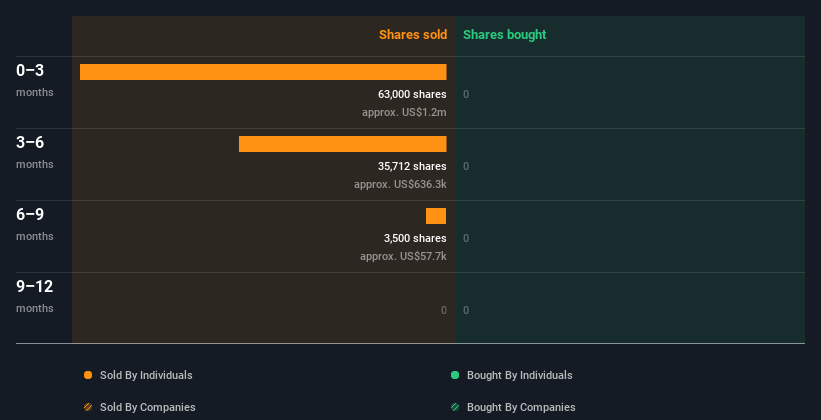Click the bought '0' in 0–3 months row
This screenshot has width=821, height=420.
tap(466, 94)
